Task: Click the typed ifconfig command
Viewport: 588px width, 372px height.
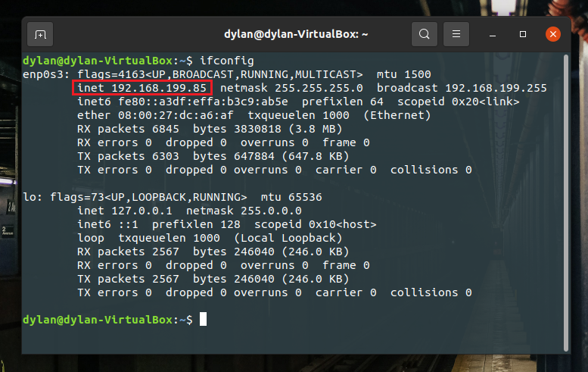Action: [227, 61]
